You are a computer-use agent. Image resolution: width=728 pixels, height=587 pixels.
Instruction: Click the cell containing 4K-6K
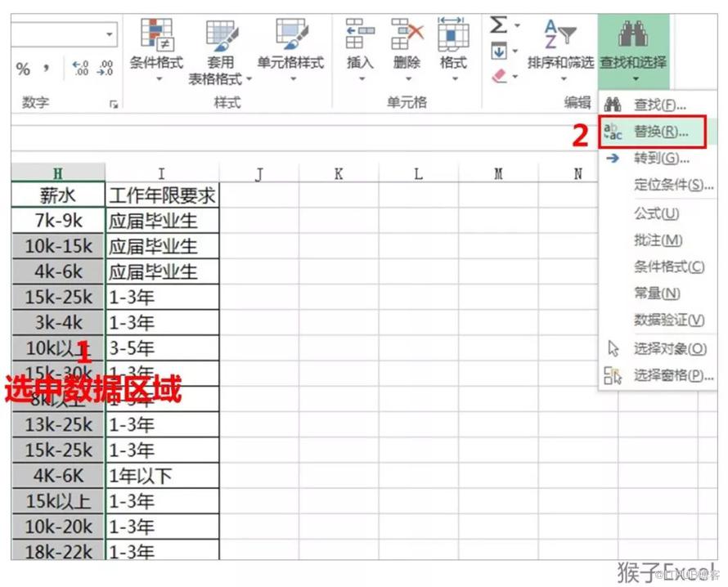point(58,476)
